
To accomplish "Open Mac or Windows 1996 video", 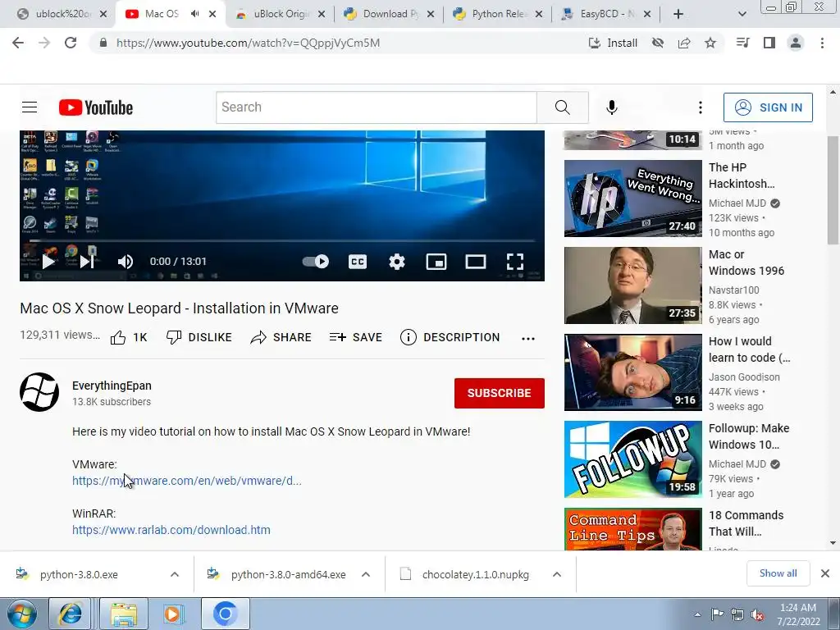I will click(x=632, y=285).
